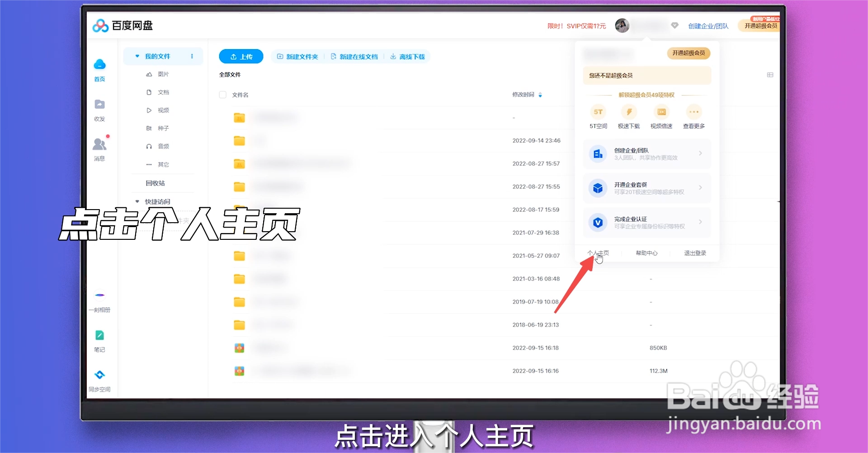
Task: Open the archive file sized 850KB
Action: 239,348
